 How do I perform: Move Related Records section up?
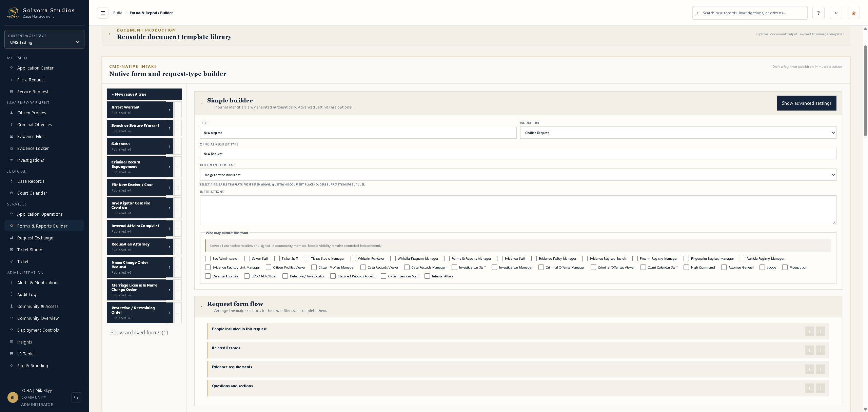coord(809,350)
